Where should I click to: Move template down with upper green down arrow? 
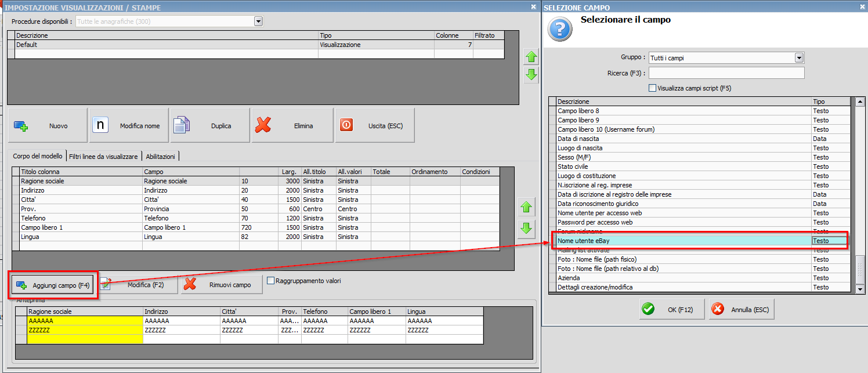(531, 74)
